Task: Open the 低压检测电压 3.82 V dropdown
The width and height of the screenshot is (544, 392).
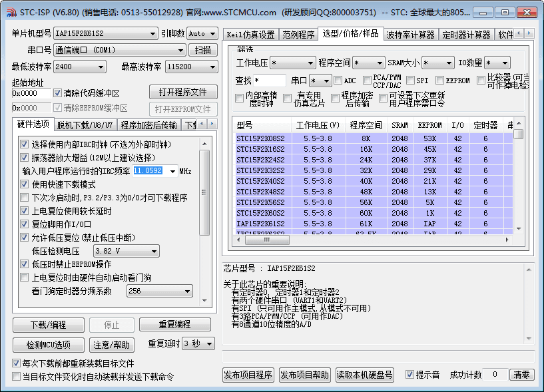Action: tap(127, 251)
